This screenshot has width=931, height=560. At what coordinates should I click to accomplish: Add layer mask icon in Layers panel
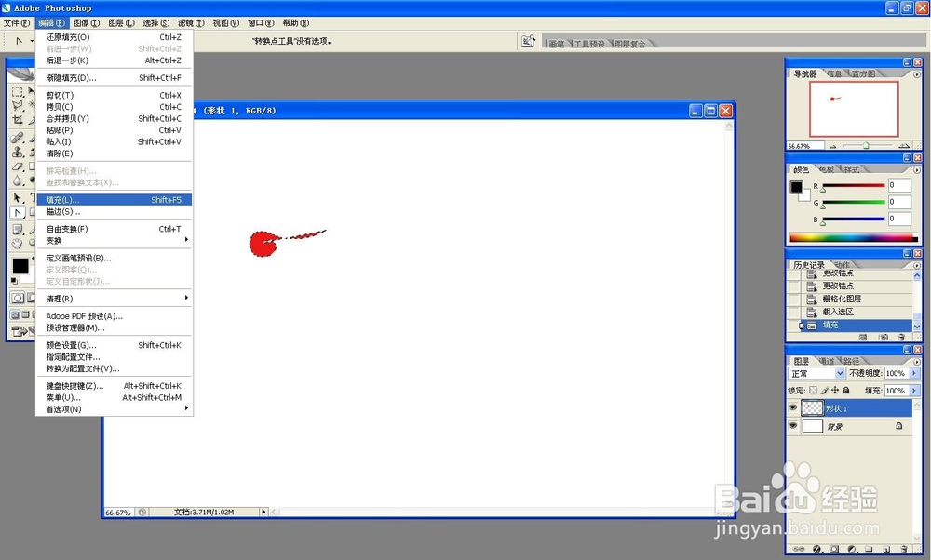[x=834, y=549]
